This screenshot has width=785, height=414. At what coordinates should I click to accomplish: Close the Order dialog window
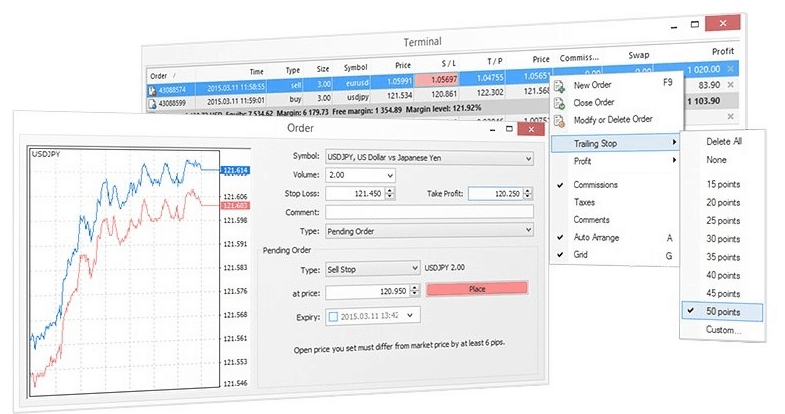(531, 130)
